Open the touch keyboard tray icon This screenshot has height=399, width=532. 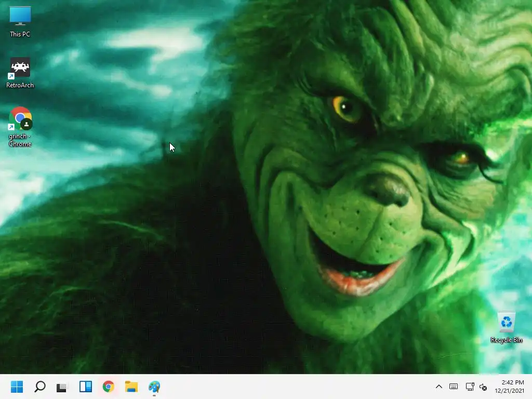[454, 387]
